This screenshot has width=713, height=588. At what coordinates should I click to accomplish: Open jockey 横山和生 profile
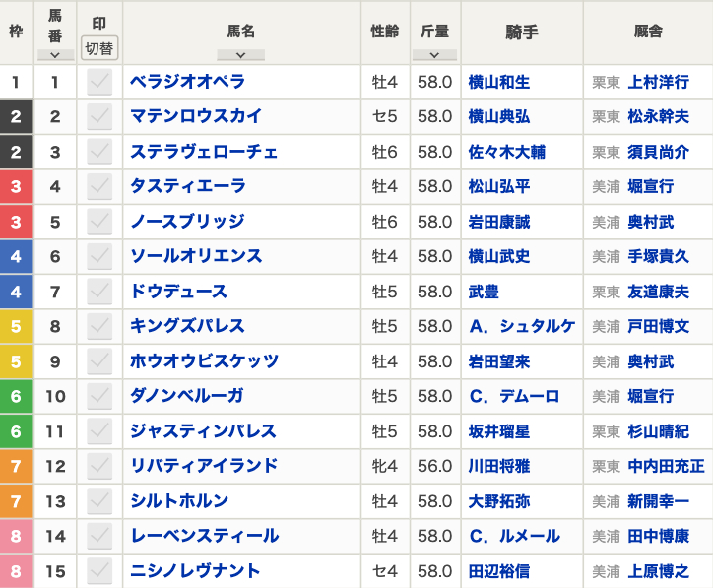[x=499, y=83]
